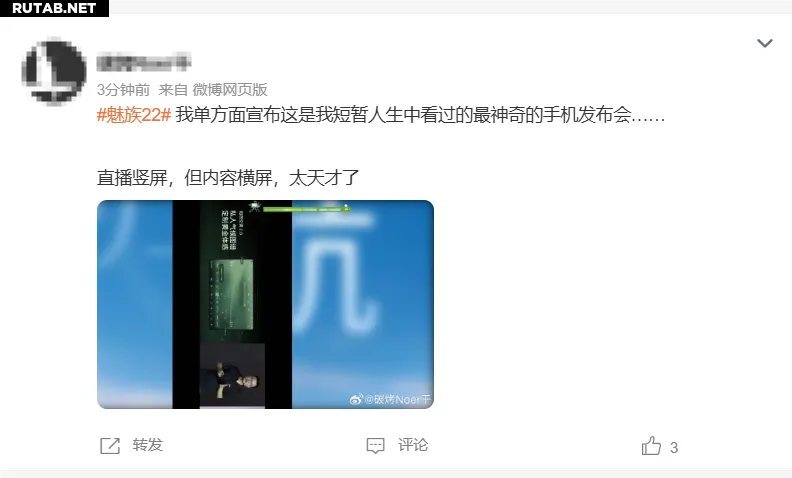Click the 微博网页版 source link
Screen dimensions: 792x478
coord(230,90)
